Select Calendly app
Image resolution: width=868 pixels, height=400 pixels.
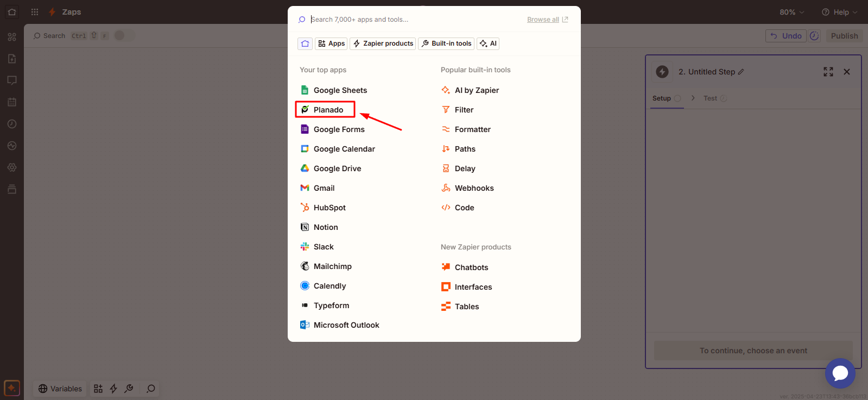(x=323, y=286)
